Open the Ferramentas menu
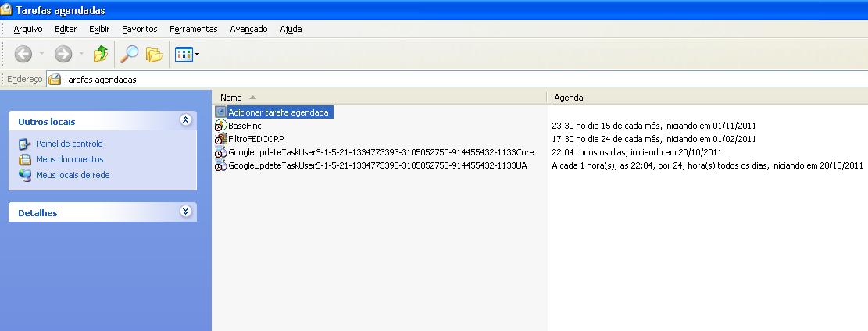The image size is (868, 331). [x=193, y=29]
